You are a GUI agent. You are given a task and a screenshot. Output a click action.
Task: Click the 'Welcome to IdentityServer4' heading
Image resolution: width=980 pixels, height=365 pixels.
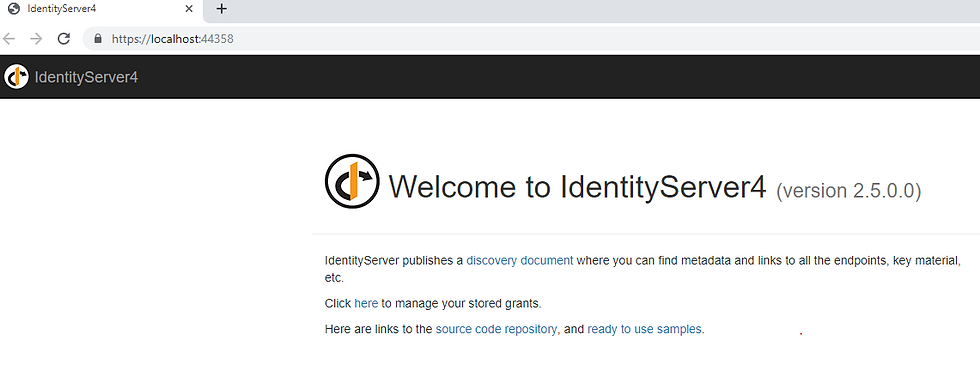click(578, 187)
